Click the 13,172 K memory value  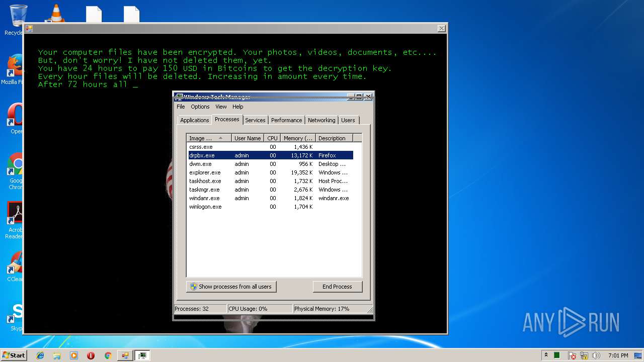pos(302,155)
